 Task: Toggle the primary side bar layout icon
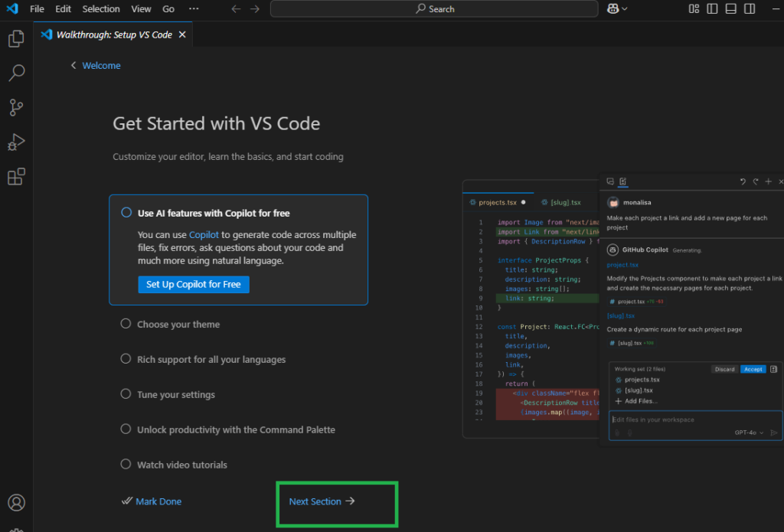pyautogui.click(x=712, y=9)
